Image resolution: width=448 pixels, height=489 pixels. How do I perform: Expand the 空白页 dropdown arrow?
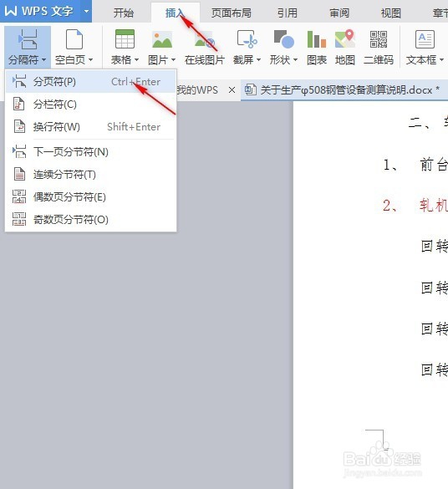[91, 59]
